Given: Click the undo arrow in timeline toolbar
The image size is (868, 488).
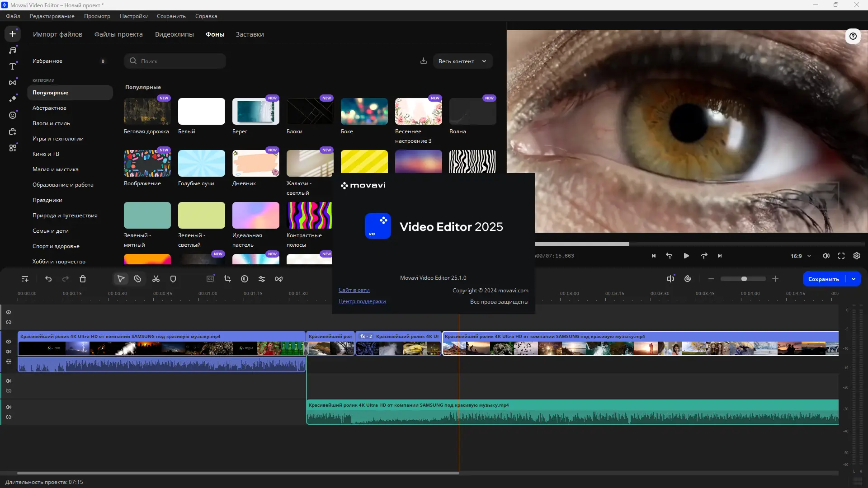Looking at the screenshot, I should coord(48,279).
